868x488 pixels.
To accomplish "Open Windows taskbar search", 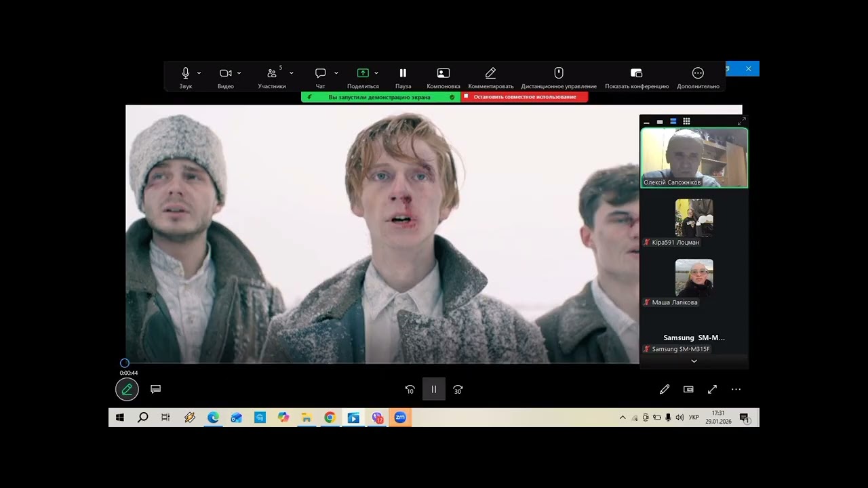I will point(143,418).
